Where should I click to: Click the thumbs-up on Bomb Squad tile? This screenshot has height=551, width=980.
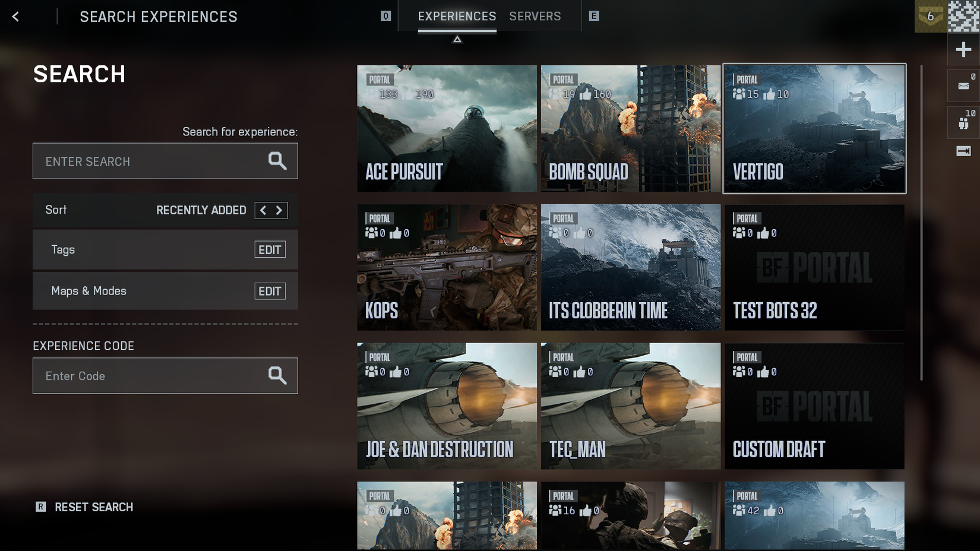coord(587,93)
